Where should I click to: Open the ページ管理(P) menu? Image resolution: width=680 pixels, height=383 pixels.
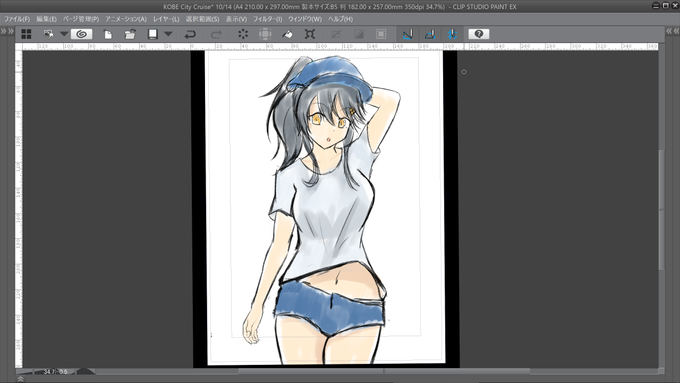pyautogui.click(x=81, y=19)
